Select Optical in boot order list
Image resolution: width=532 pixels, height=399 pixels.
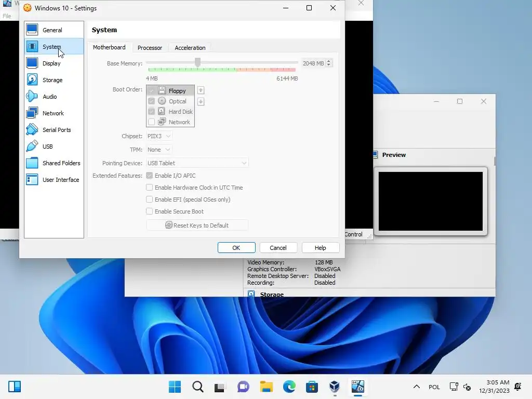[x=170, y=101]
